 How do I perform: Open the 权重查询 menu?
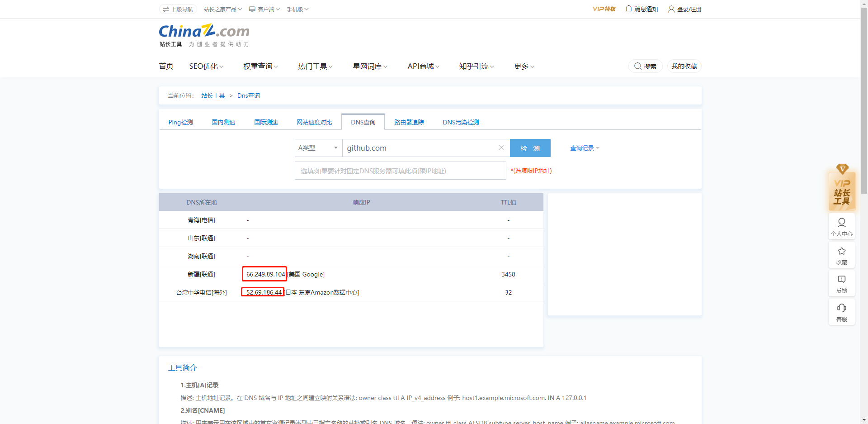(x=260, y=66)
